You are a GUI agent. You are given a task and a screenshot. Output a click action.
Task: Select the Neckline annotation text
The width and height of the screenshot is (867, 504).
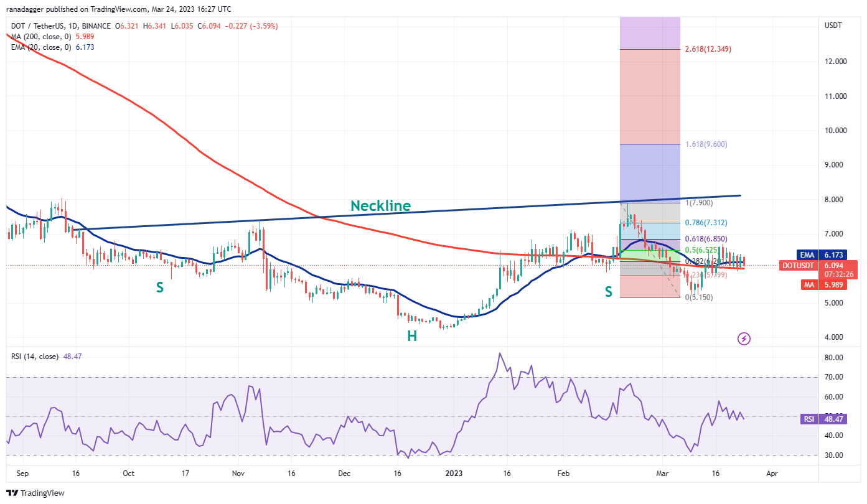[380, 206]
